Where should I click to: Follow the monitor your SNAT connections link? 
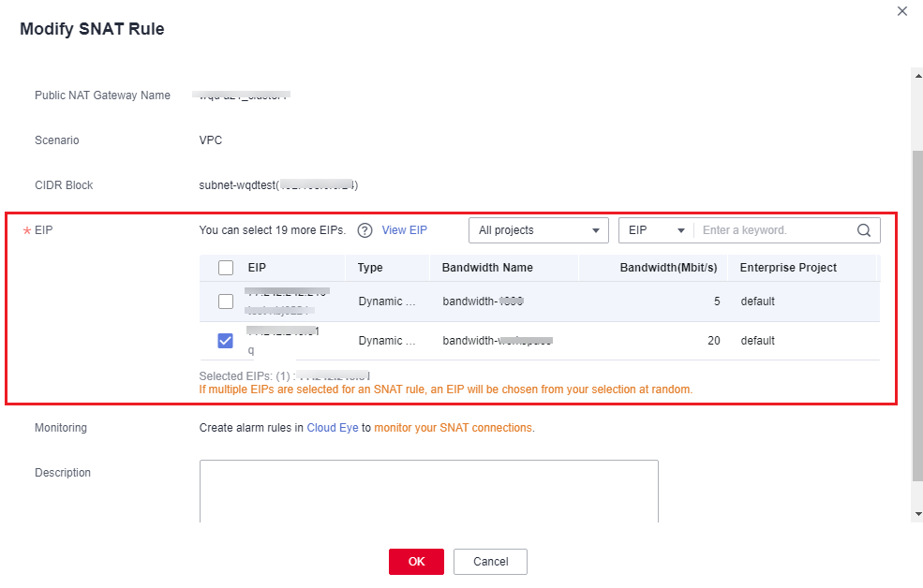coord(454,428)
